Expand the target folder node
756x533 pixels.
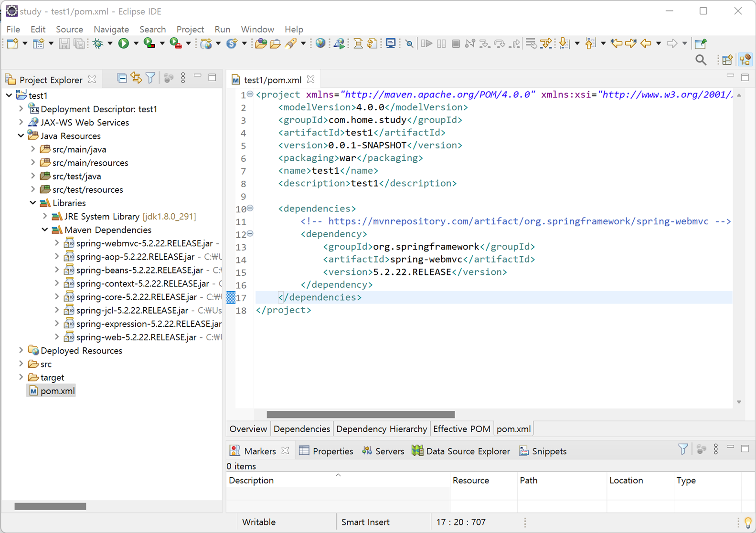click(21, 377)
